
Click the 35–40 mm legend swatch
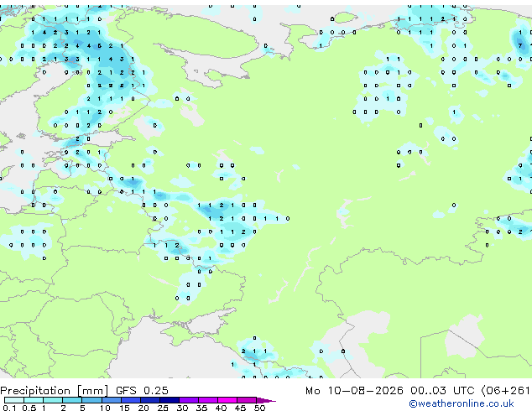click(x=207, y=400)
